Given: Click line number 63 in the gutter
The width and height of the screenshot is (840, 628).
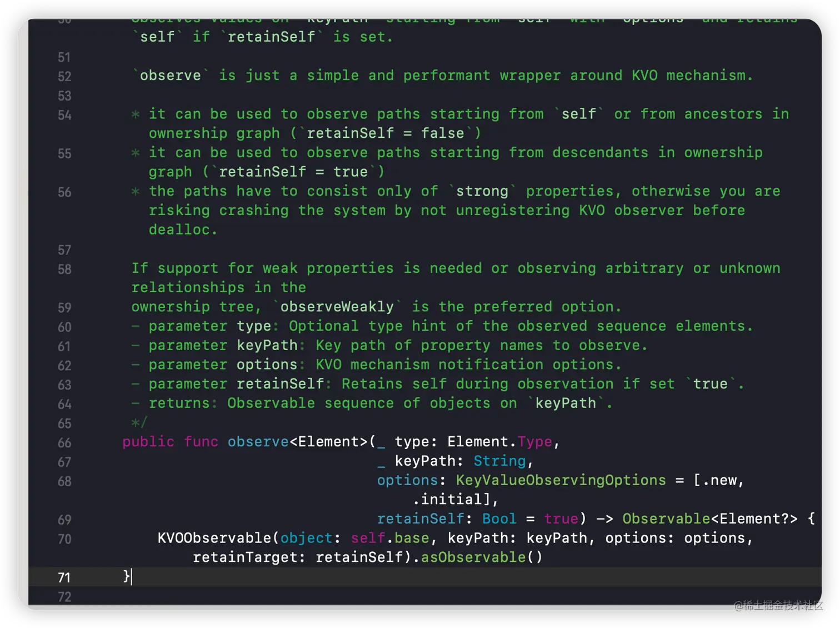Looking at the screenshot, I should (64, 385).
